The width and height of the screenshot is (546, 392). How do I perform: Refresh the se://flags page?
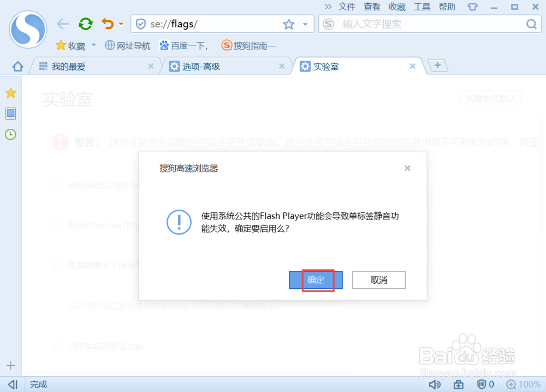coord(85,23)
